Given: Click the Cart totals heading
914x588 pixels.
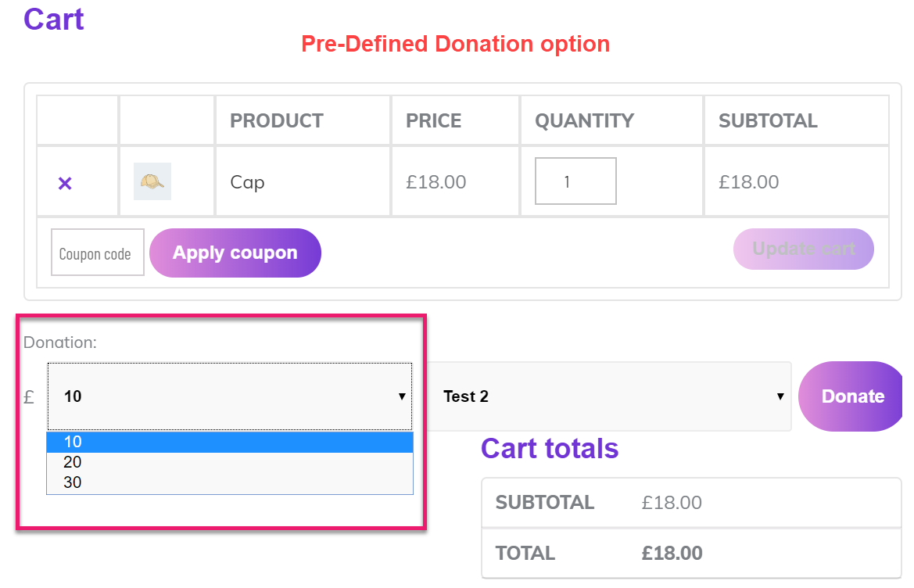Looking at the screenshot, I should [x=550, y=449].
